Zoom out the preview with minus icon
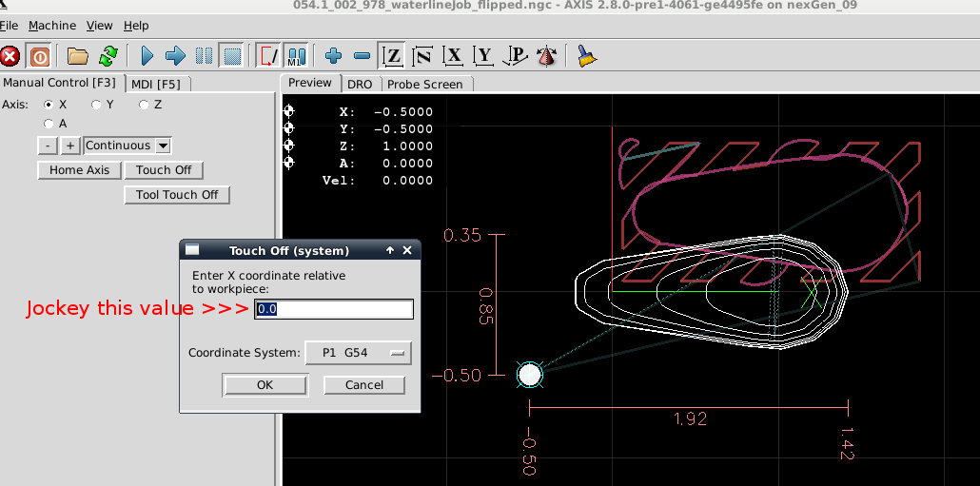 pyautogui.click(x=362, y=56)
